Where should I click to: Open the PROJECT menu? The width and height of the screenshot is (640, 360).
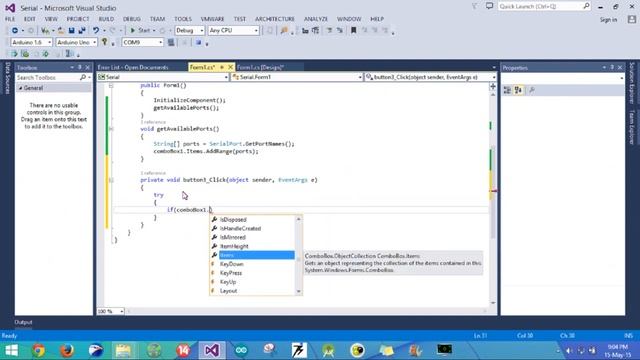click(x=78, y=19)
